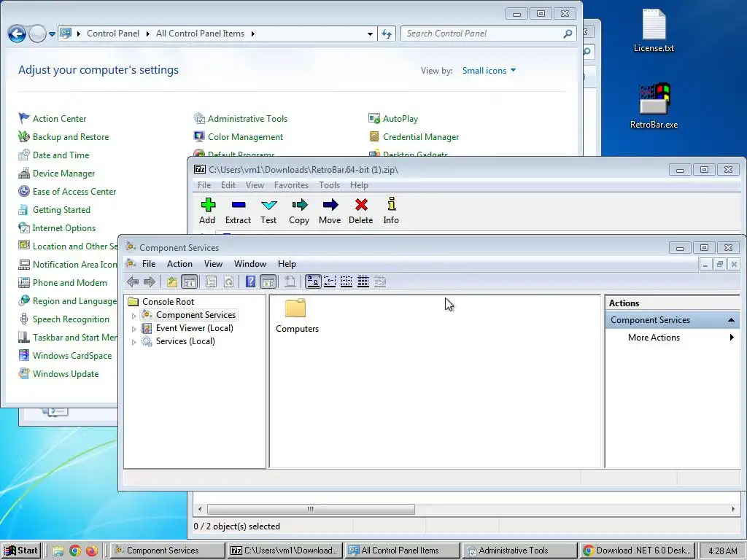Open Tools menu in 7-Zip window

coord(329,185)
